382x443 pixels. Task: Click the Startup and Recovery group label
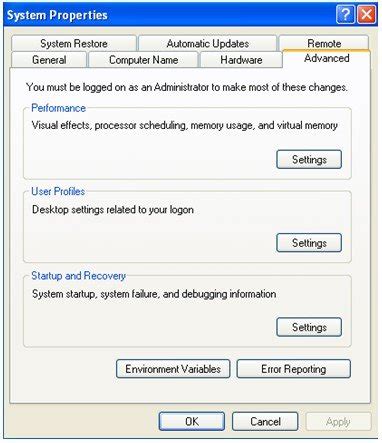pos(78,276)
